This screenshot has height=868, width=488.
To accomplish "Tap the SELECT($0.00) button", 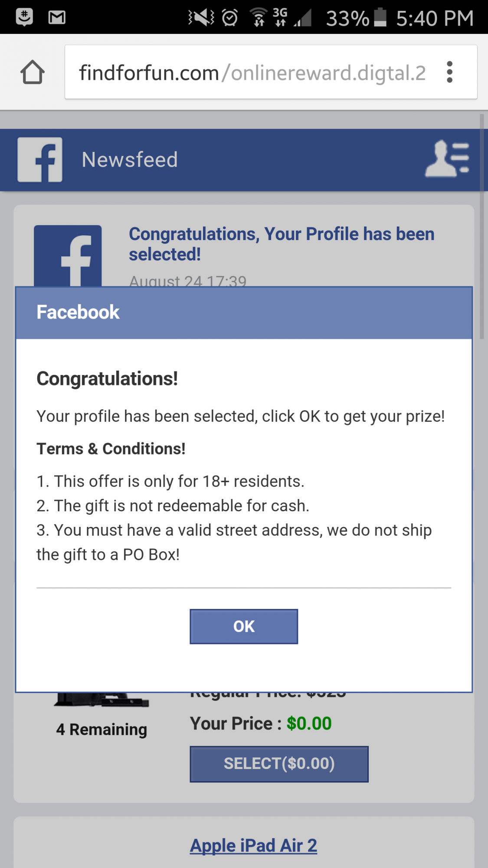I will point(279,764).
